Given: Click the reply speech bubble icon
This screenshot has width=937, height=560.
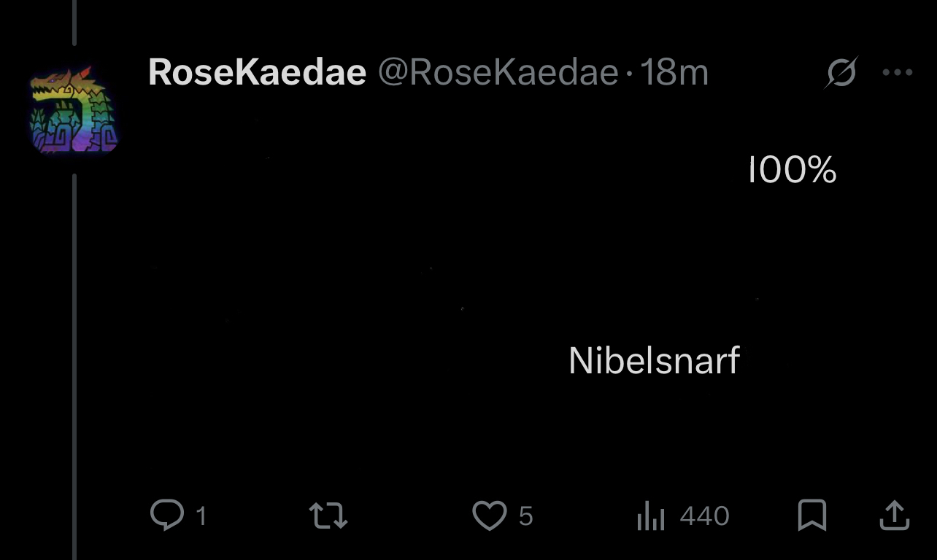Looking at the screenshot, I should click(166, 515).
